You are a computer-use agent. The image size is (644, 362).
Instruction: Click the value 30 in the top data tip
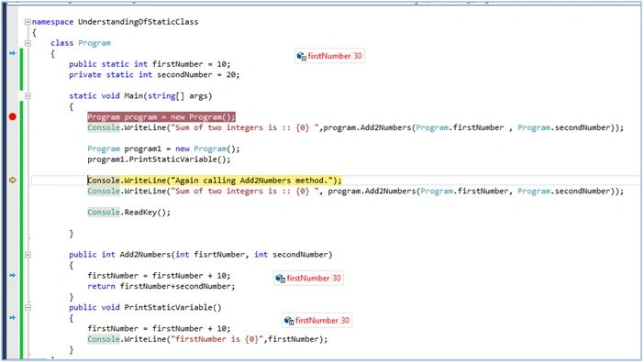[358, 56]
